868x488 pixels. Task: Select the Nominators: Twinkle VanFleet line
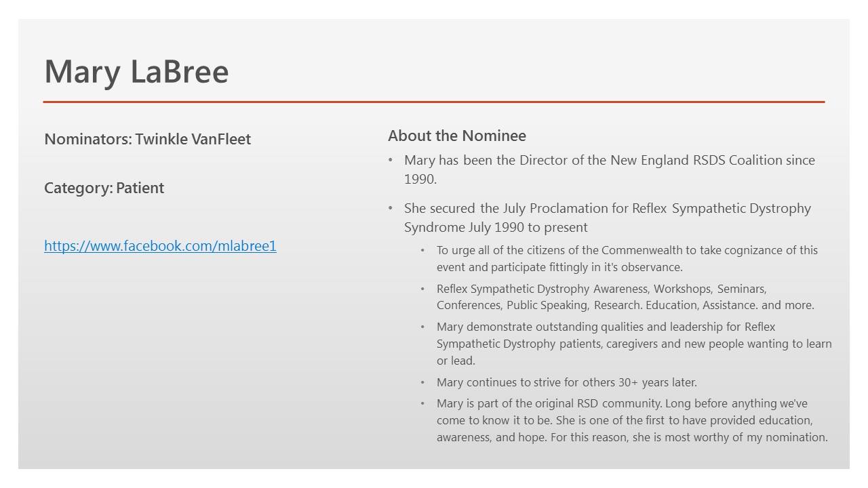tap(147, 140)
